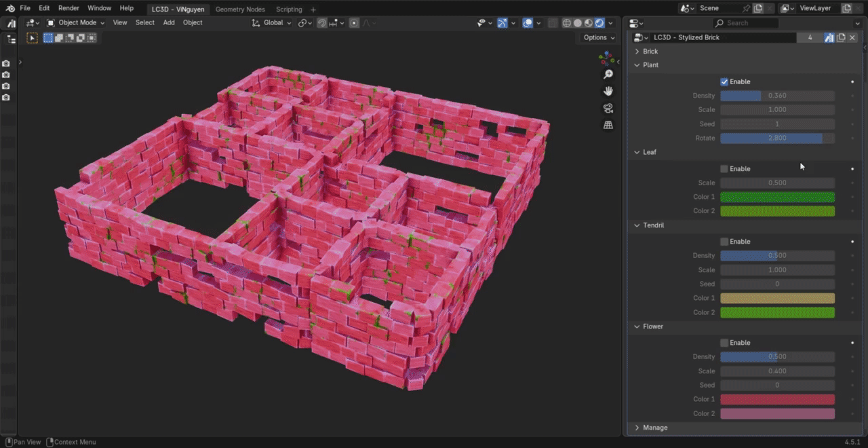
Task: Open the File menu
Action: pos(25,8)
